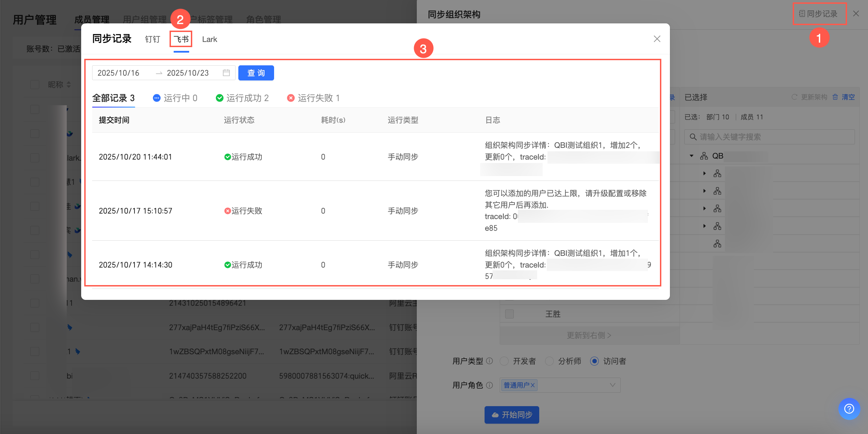868x434 pixels.
Task: Click the info icon beside 用户类型
Action: tap(490, 361)
